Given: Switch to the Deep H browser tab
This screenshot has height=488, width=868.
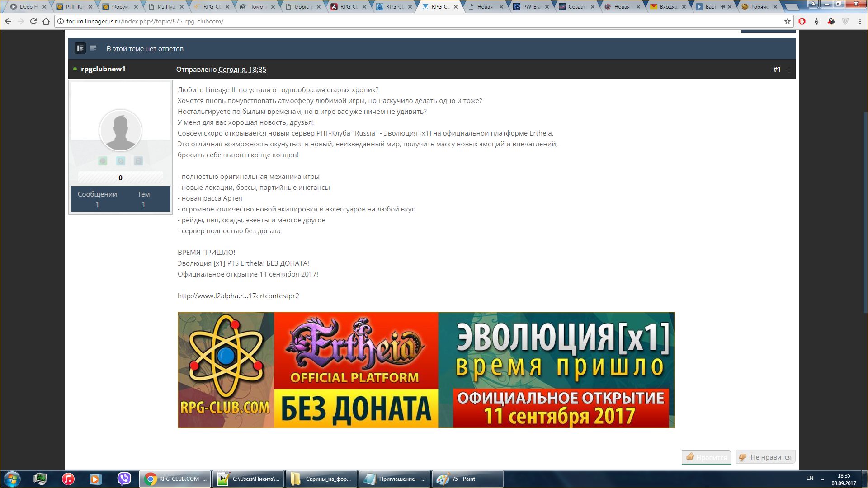Looking at the screenshot, I should pyautogui.click(x=28, y=7).
